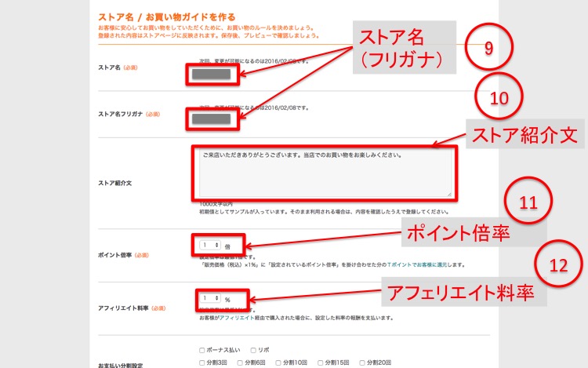Check the リボ payment option
Viewport: 588px width, 368px height.
click(253, 351)
